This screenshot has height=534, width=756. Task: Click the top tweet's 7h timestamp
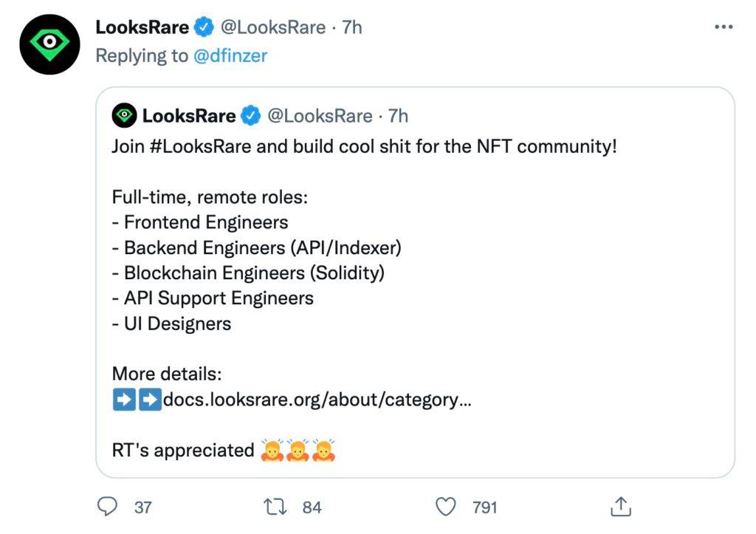(352, 27)
